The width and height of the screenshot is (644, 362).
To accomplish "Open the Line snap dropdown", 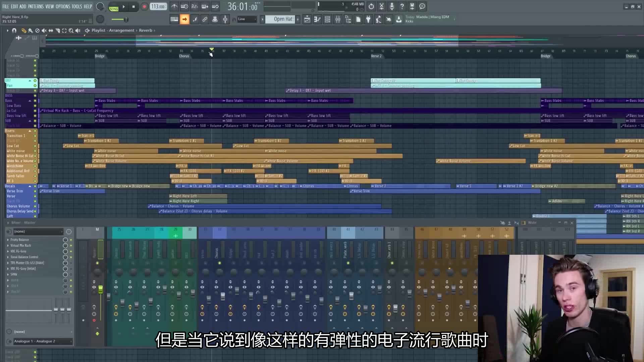I will (x=247, y=19).
